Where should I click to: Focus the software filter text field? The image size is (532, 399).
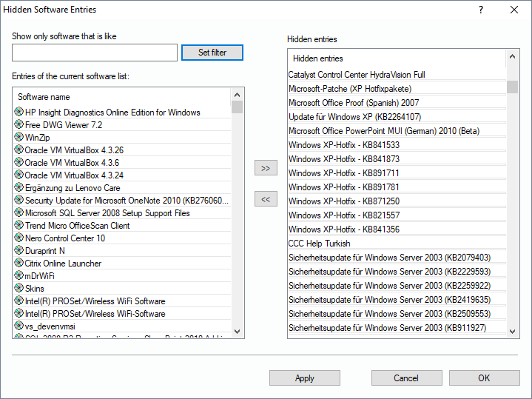95,53
